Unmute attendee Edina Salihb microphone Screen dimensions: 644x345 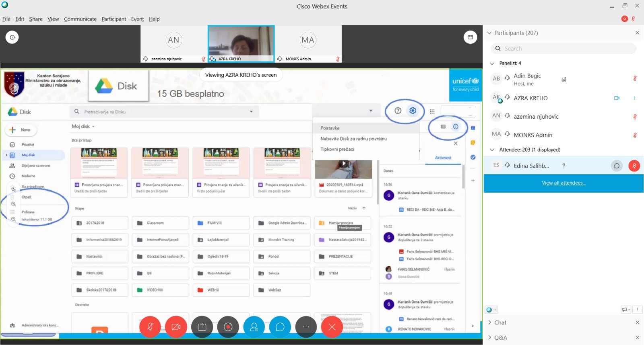[634, 166]
